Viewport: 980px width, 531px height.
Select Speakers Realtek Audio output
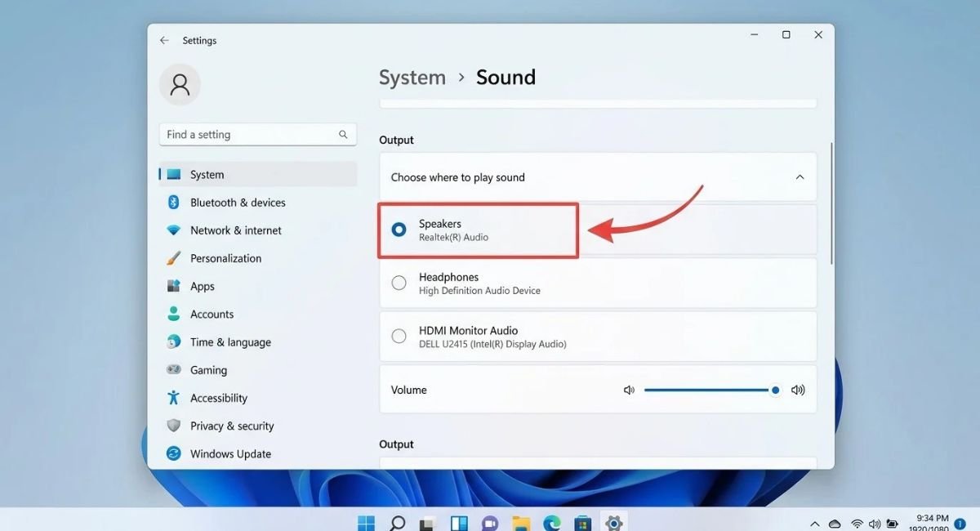click(x=598, y=230)
